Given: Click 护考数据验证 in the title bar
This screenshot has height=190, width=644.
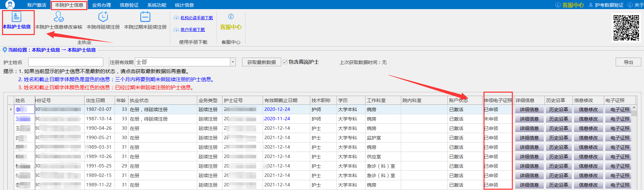Looking at the screenshot, I should [609, 5].
